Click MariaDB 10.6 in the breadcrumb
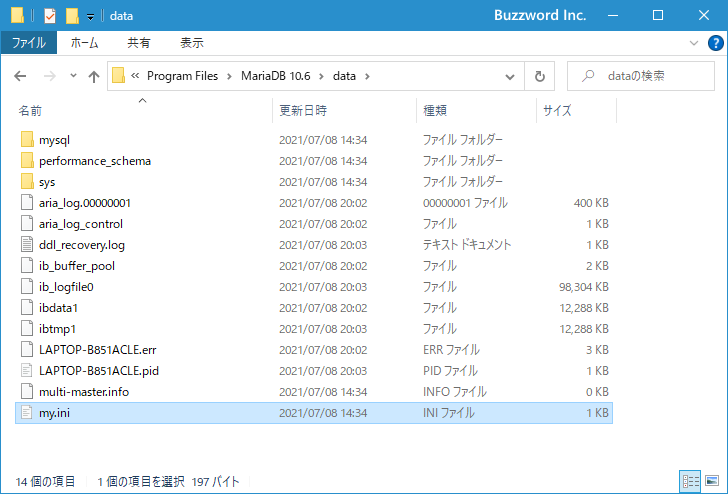This screenshot has height=494, width=728. 276,76
